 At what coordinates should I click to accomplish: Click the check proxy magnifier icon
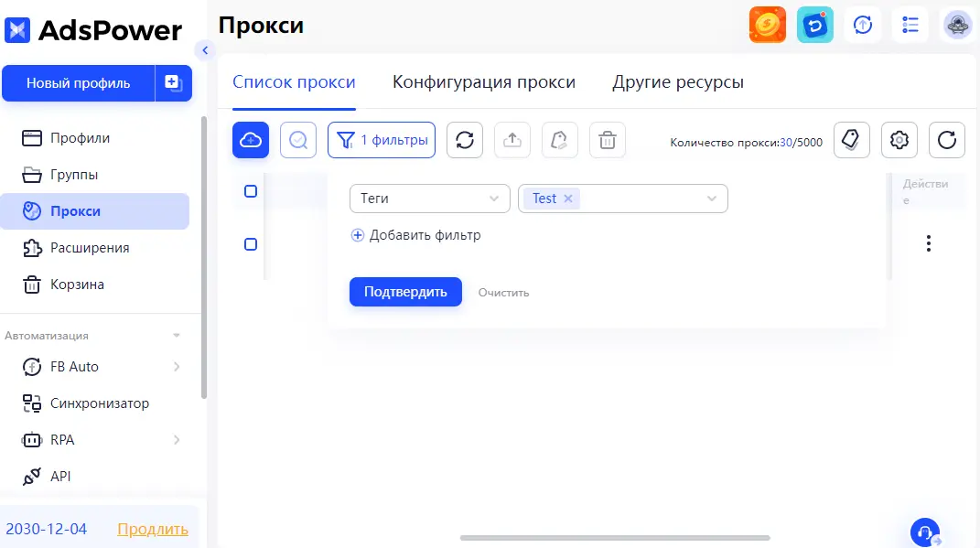(x=298, y=140)
